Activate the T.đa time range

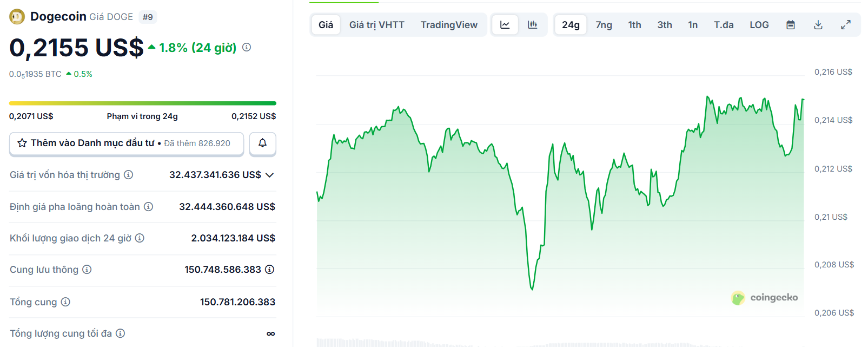724,24
